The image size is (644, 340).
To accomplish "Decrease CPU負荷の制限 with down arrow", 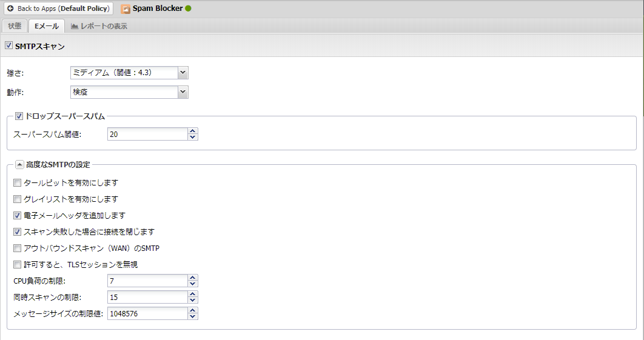I will pos(193,284).
